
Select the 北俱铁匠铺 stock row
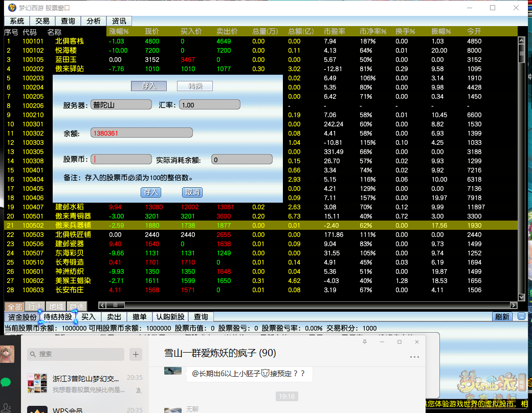click(260, 234)
